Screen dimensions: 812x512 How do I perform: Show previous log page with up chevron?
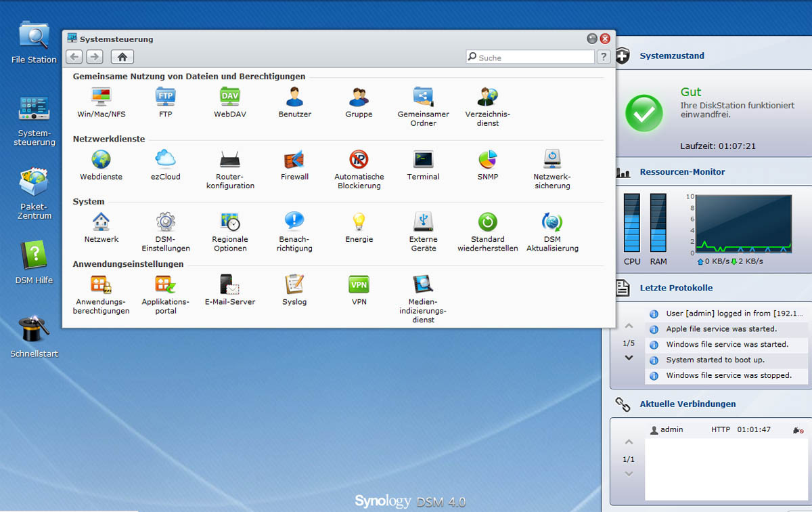click(629, 326)
